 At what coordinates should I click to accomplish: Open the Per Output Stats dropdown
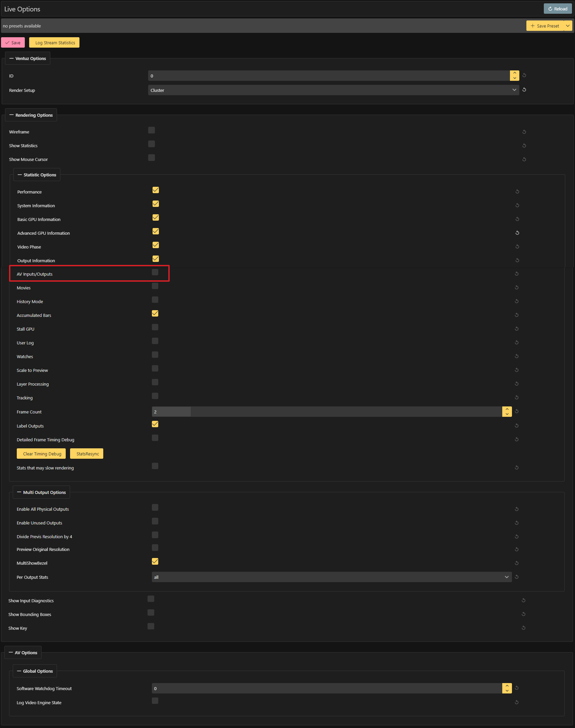click(332, 577)
